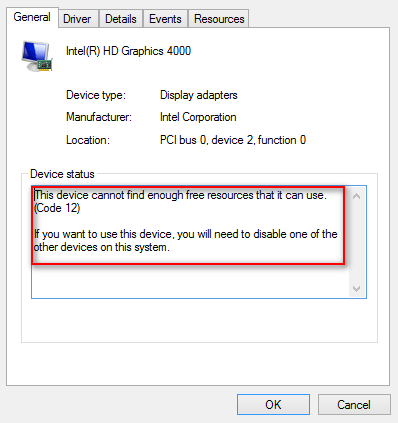
Task: Click the Manufacturer label
Action: 99,117
